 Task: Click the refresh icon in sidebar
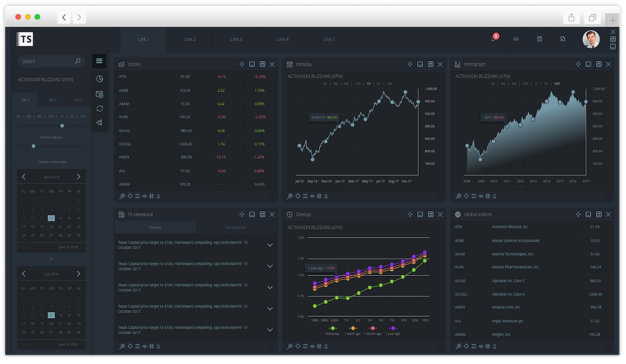tap(100, 109)
